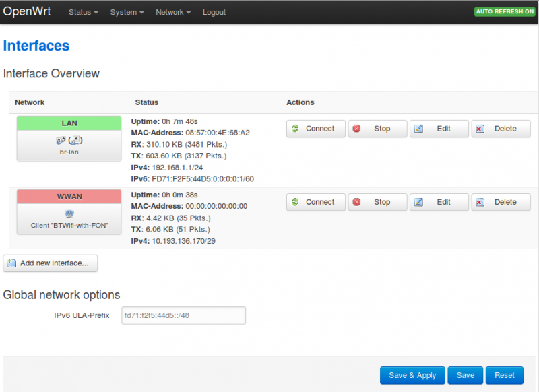Select Logout in the top navigation

click(x=214, y=12)
